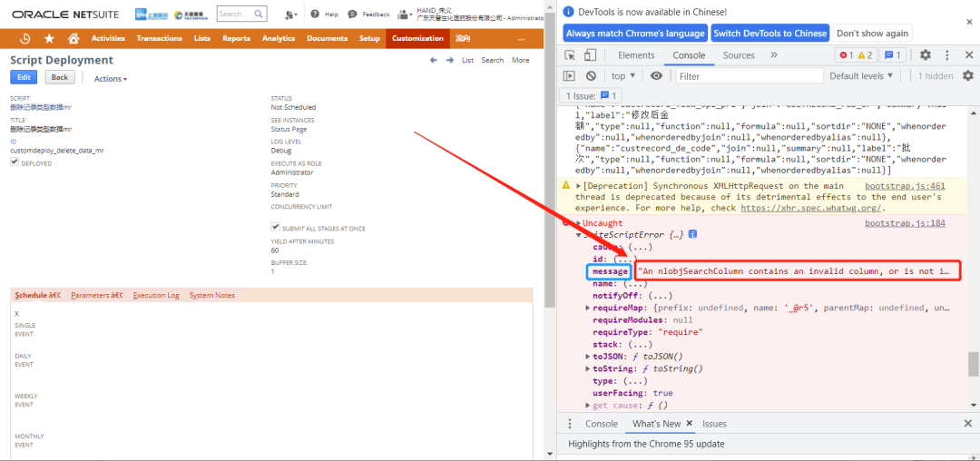
Task: Clear console with the circle-slash icon
Action: point(591,75)
